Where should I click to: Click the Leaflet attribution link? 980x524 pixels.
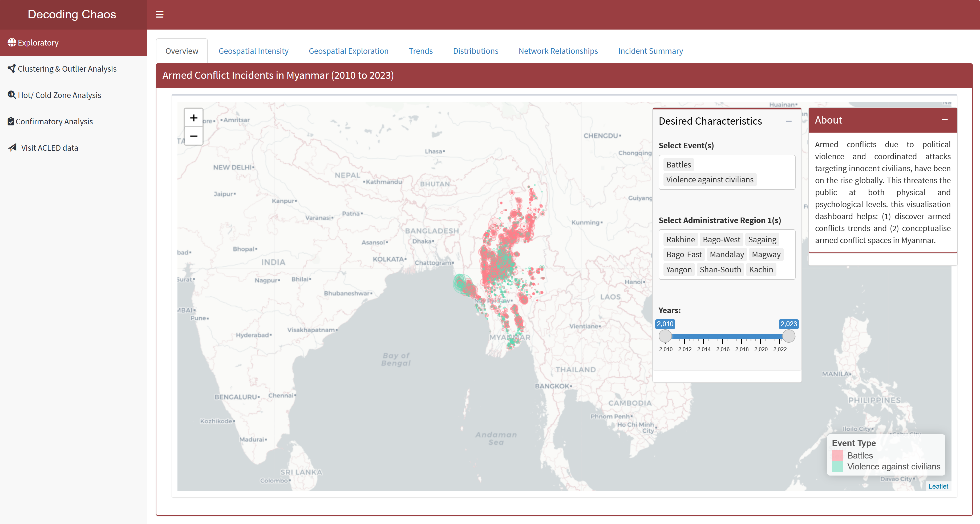pos(938,486)
